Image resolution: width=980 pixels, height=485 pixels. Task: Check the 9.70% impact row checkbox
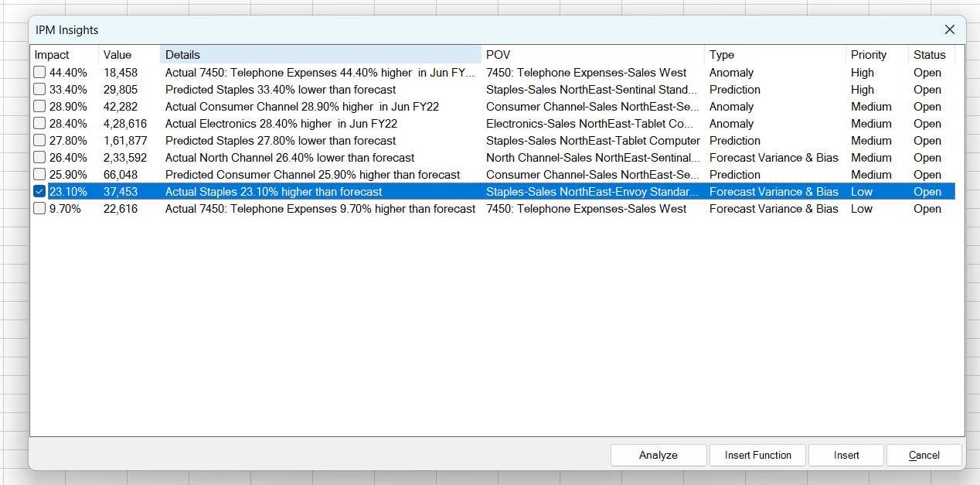(x=39, y=208)
